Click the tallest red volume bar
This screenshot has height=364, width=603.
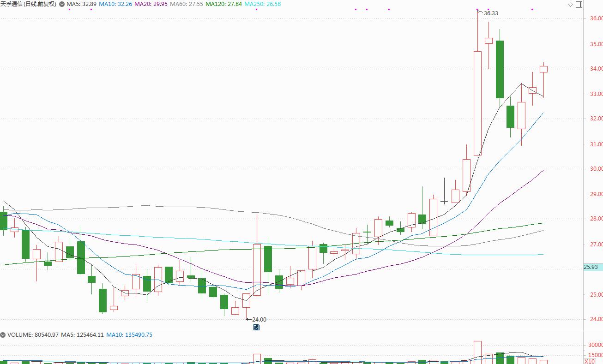[477, 352]
